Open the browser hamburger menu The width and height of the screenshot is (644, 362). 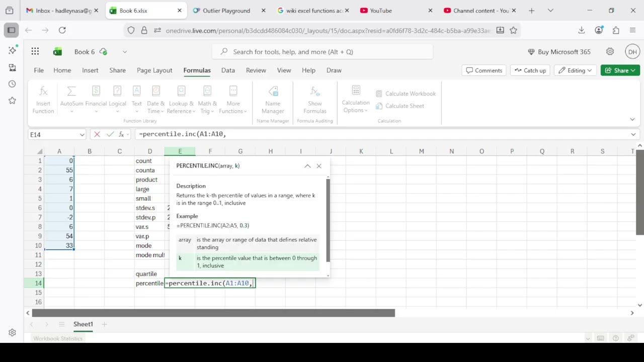633,30
